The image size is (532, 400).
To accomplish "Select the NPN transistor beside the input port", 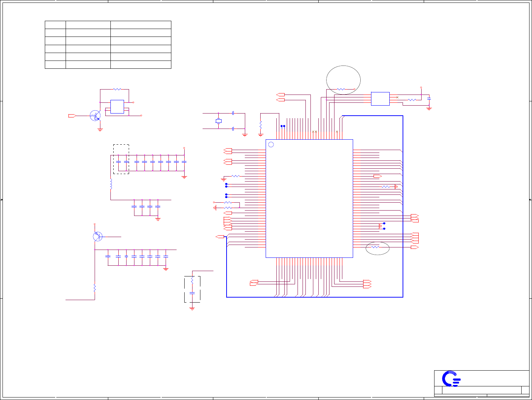I will click(x=95, y=115).
